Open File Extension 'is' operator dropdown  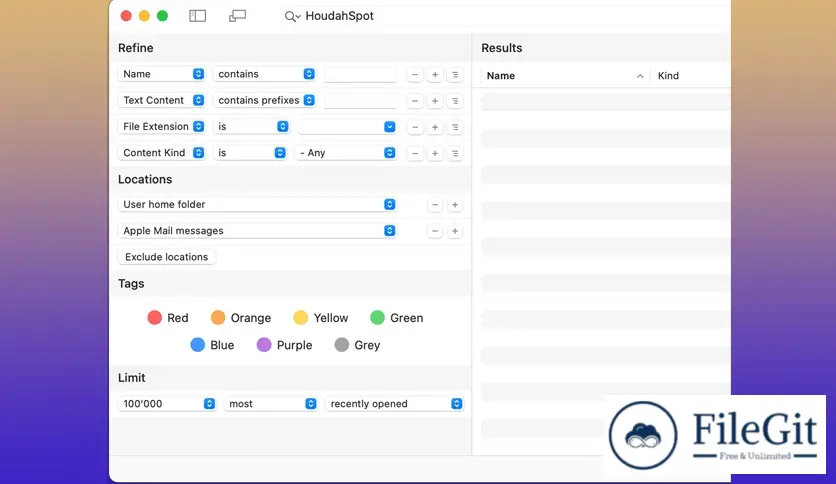(x=251, y=126)
